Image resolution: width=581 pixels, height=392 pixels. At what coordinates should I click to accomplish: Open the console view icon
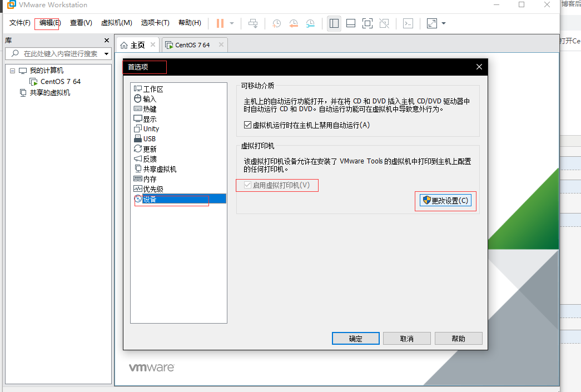point(408,23)
